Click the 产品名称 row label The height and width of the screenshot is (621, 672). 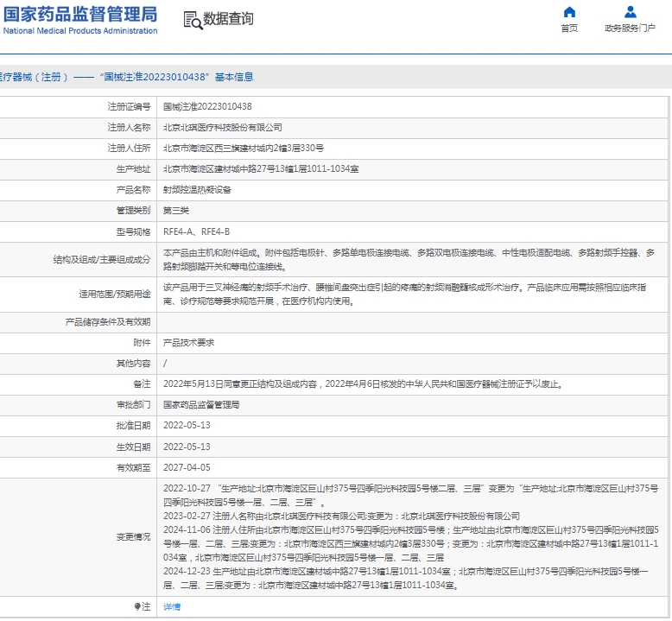(x=133, y=190)
